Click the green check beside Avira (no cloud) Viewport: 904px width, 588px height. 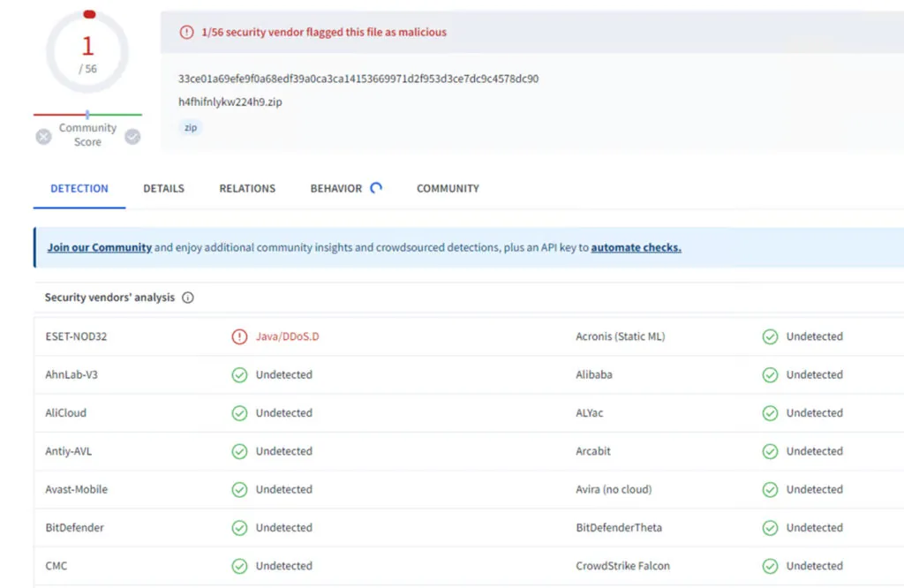pyautogui.click(x=769, y=489)
